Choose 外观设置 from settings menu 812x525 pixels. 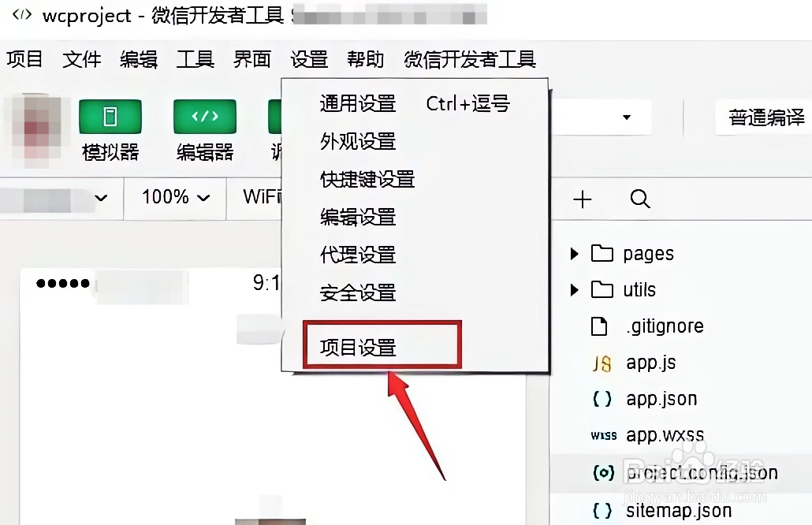415,141
